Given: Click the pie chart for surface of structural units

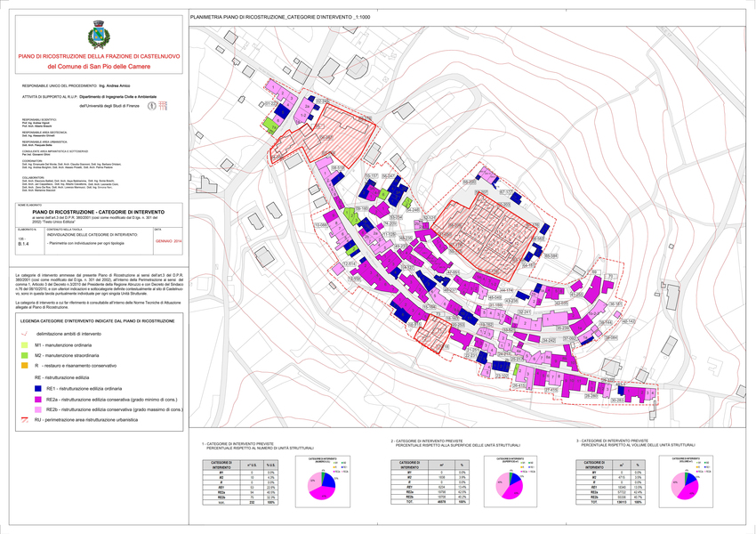Looking at the screenshot, I should [x=511, y=485].
